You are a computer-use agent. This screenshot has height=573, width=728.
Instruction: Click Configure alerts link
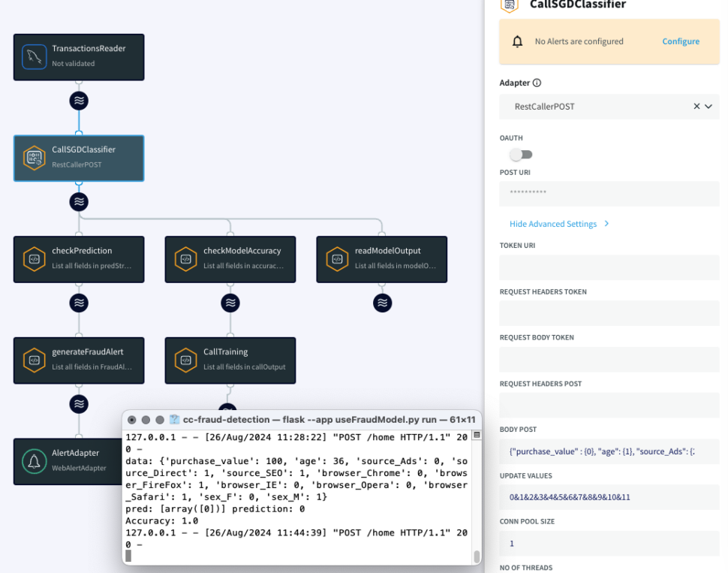(681, 42)
